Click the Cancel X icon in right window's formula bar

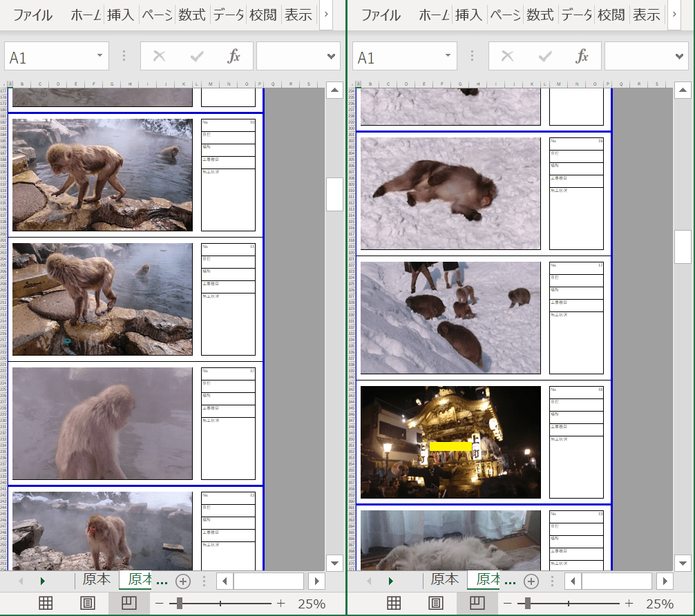coord(507,57)
